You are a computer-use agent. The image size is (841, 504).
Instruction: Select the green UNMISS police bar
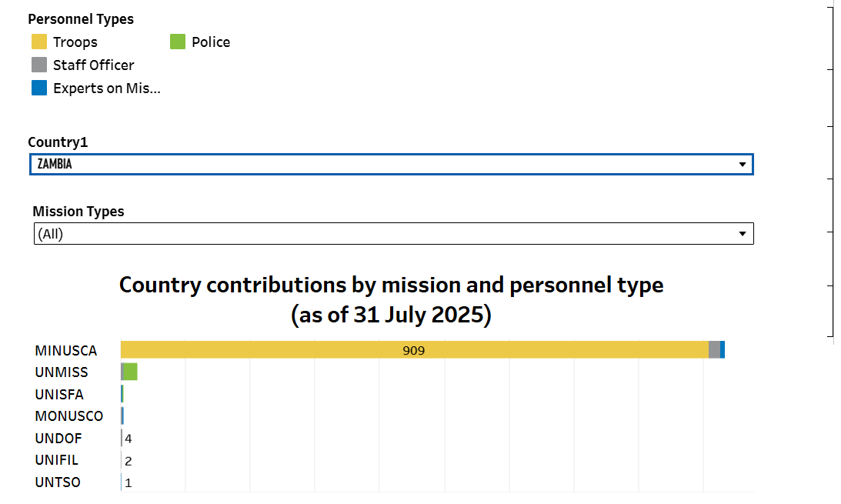[x=130, y=372]
